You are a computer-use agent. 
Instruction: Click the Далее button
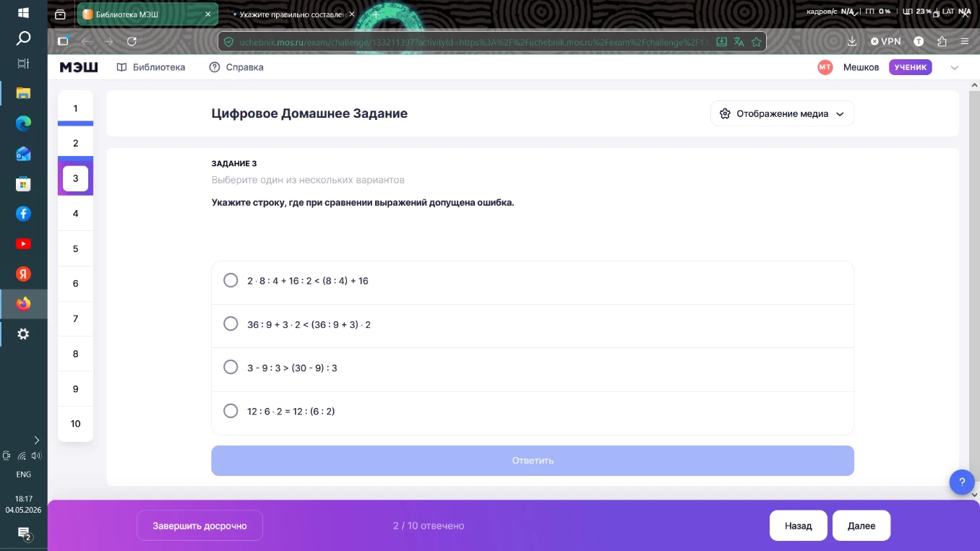point(861,526)
